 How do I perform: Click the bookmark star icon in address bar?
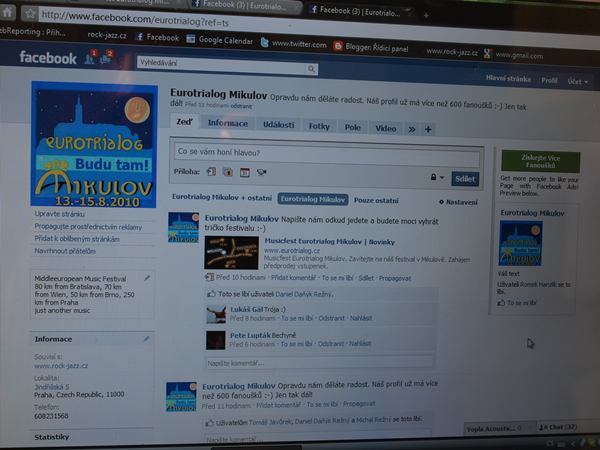tap(29, 14)
